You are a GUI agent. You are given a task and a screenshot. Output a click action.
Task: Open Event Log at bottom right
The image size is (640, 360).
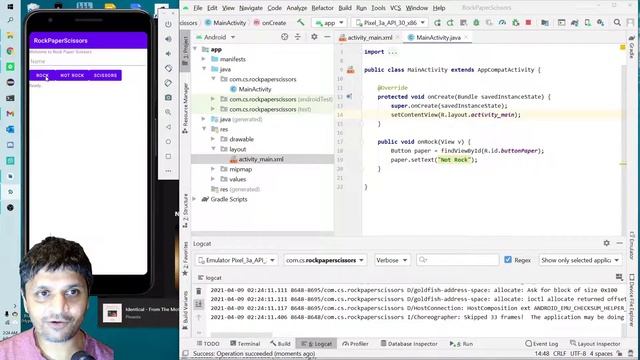click(541, 344)
